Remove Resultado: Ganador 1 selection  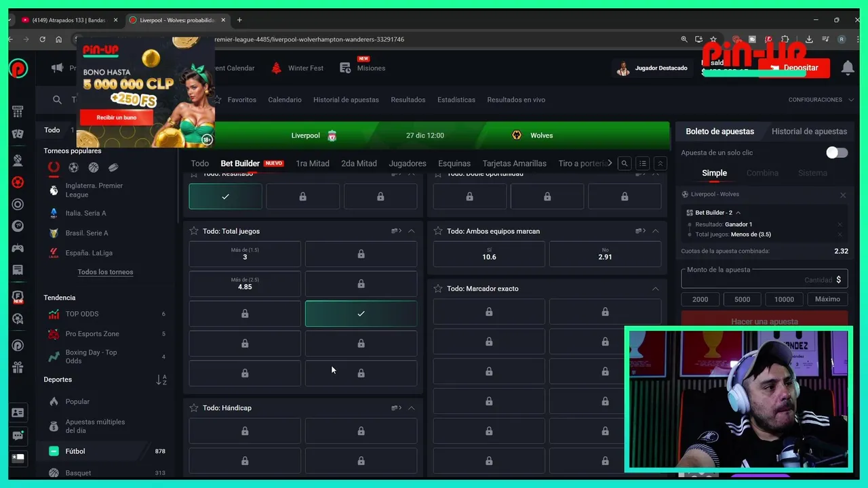[x=840, y=224]
